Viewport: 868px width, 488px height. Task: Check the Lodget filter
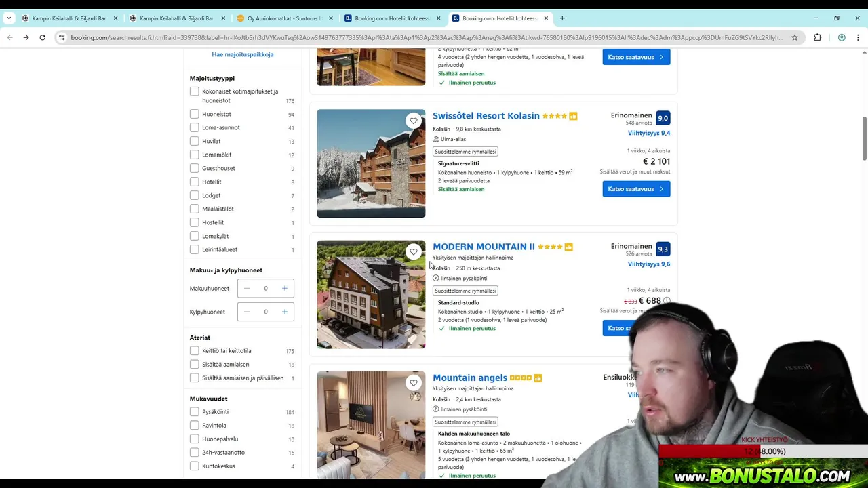195,195
